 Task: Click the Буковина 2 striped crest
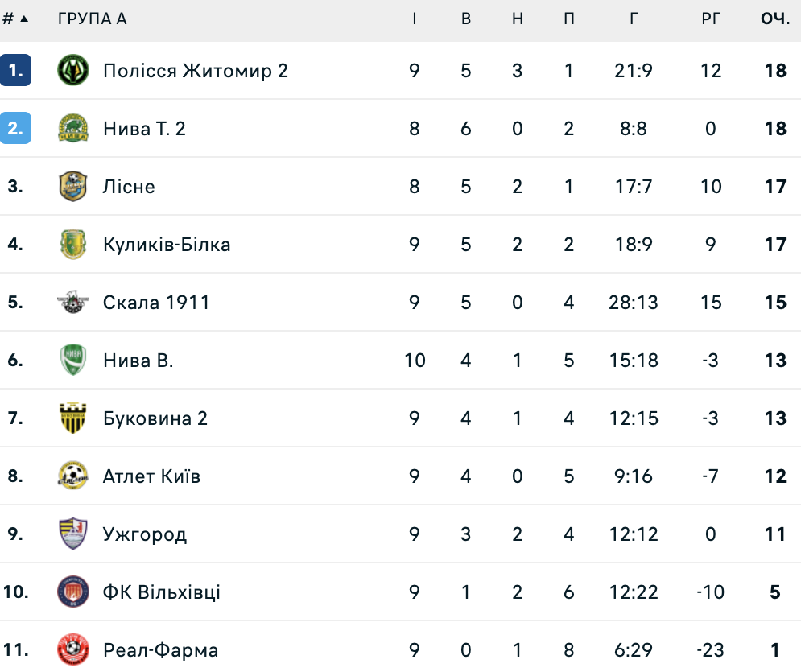point(73,418)
